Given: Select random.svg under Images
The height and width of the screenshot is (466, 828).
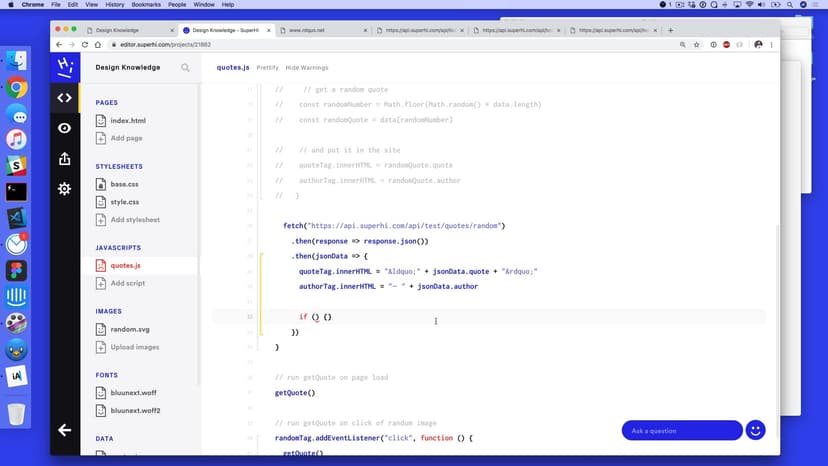Looking at the screenshot, I should point(129,330).
